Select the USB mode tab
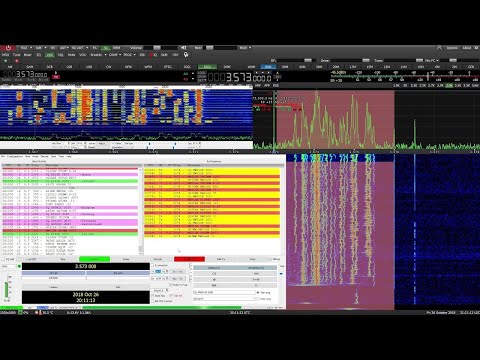Image resolution: width=480 pixels, height=360 pixels. click(89, 67)
